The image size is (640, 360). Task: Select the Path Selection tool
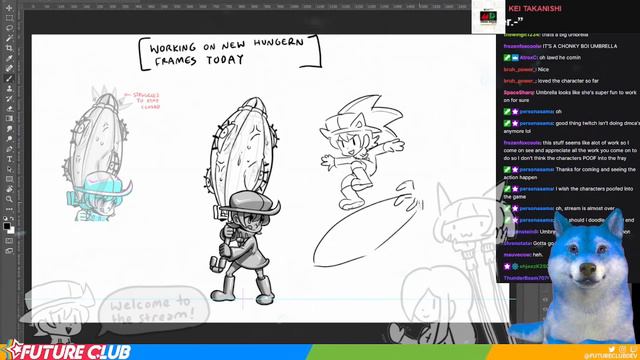pyautogui.click(x=9, y=169)
